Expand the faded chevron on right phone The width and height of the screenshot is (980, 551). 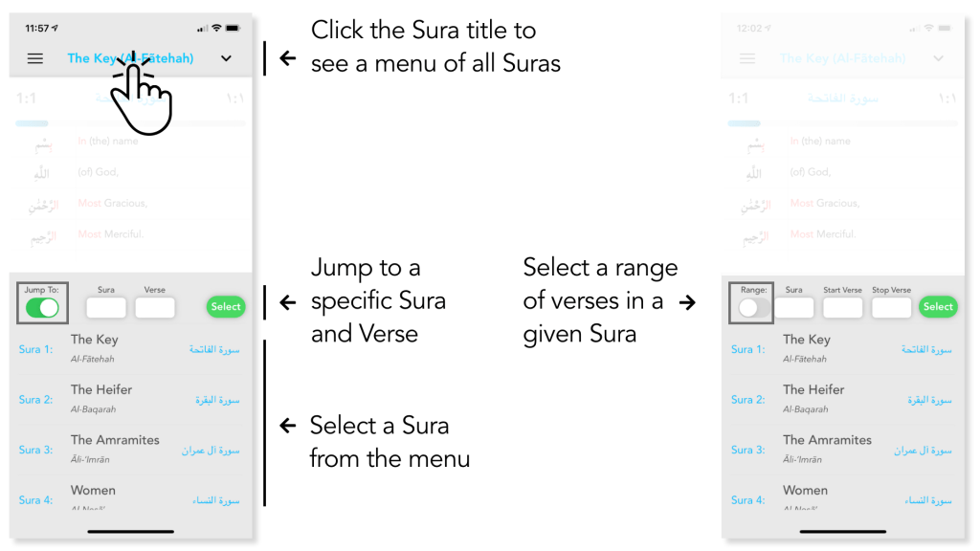tap(938, 58)
